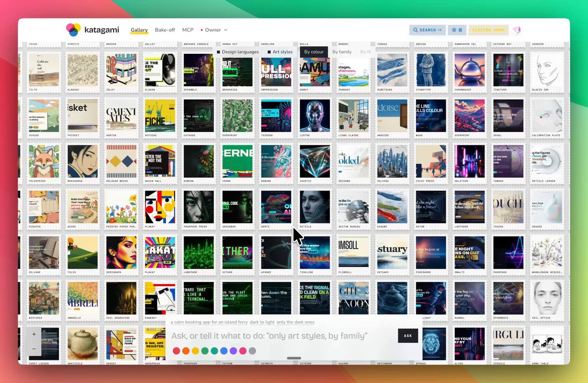Click the katagami logo icon
This screenshot has height=383, width=588.
[73, 30]
